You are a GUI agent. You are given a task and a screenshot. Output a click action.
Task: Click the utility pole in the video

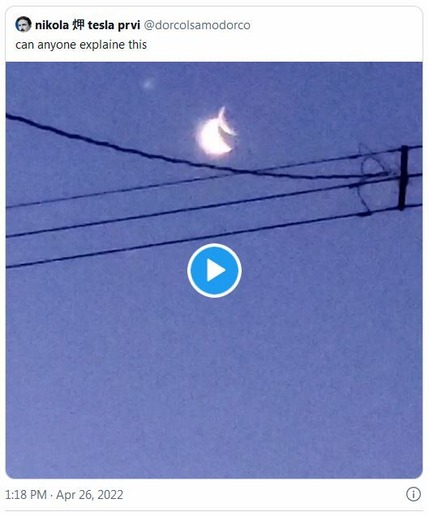click(403, 178)
